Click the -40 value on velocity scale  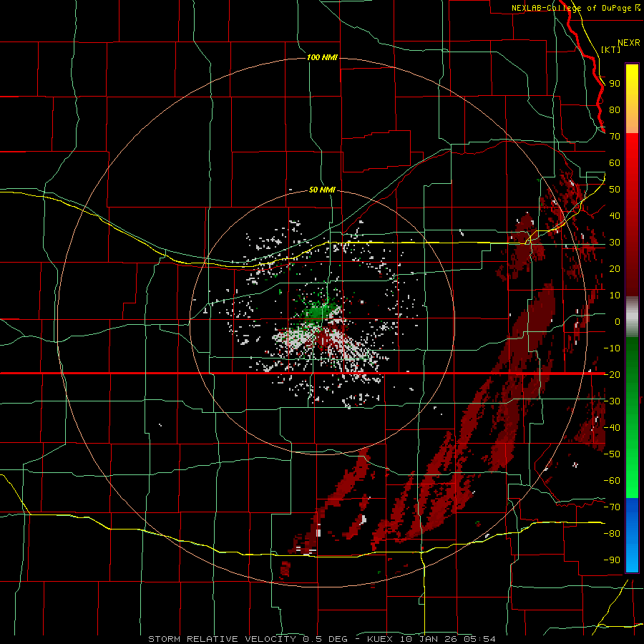coord(612,428)
